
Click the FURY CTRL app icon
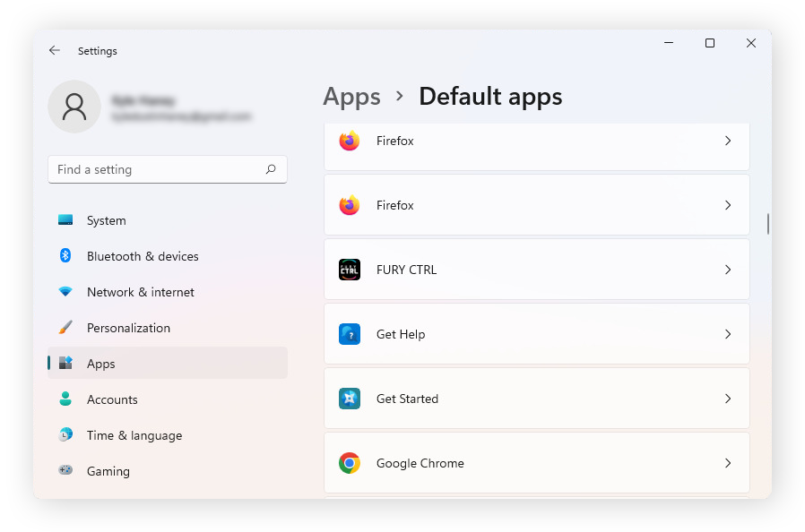(x=349, y=269)
